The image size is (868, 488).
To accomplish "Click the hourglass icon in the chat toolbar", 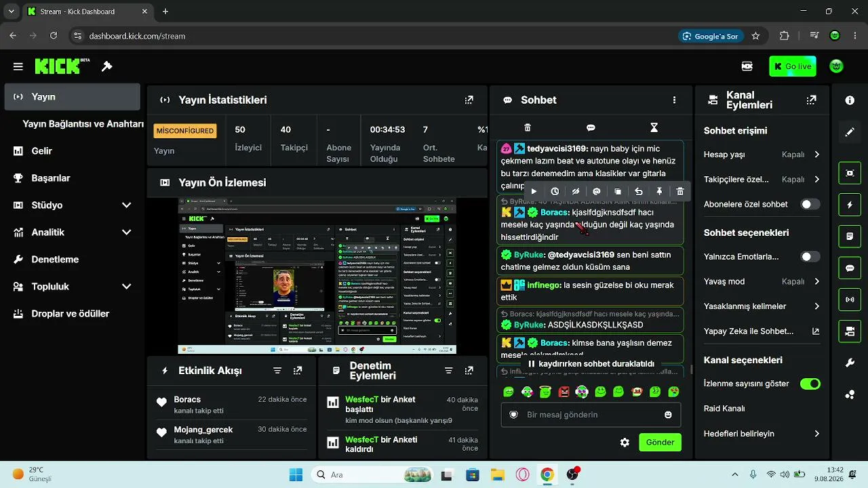I will click(x=654, y=127).
